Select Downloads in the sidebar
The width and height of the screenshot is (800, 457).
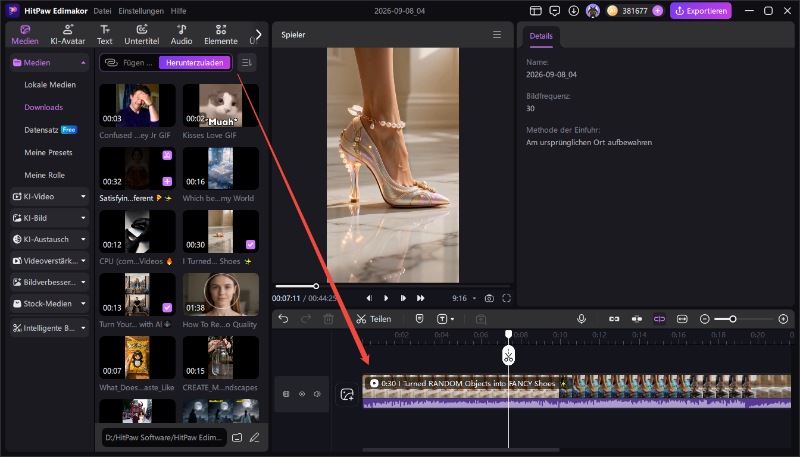pos(44,107)
